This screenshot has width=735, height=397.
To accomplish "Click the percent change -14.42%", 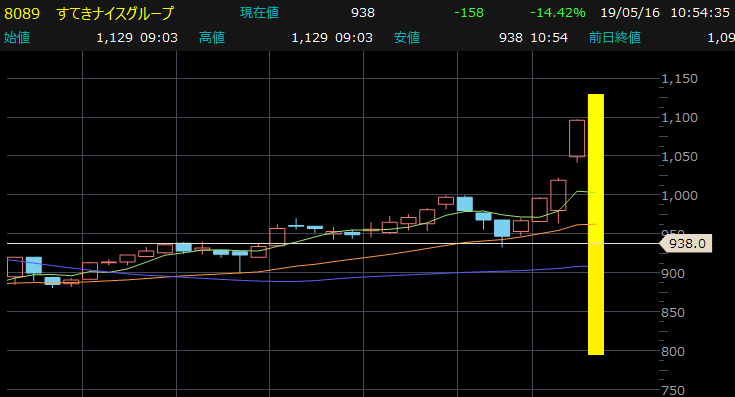I will (x=557, y=13).
